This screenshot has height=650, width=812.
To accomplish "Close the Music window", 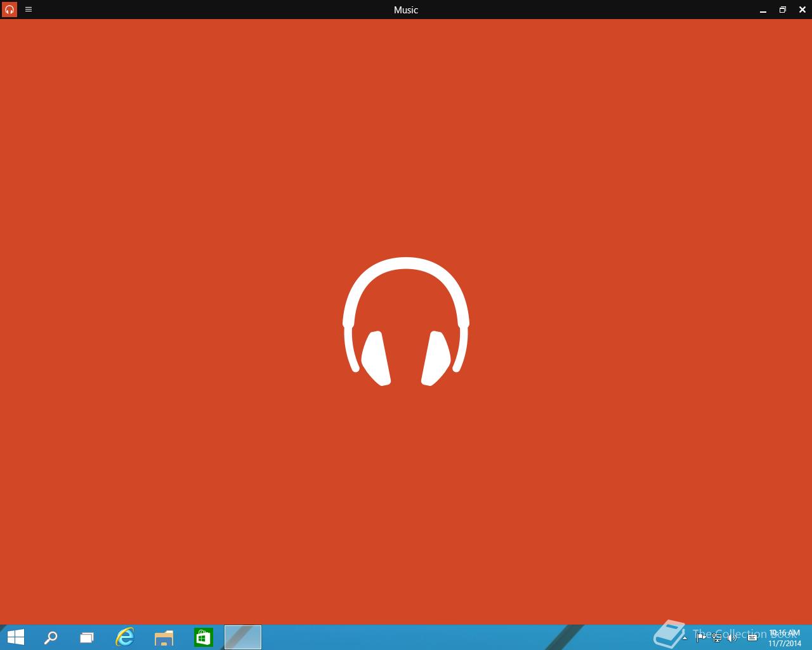I will [x=802, y=10].
